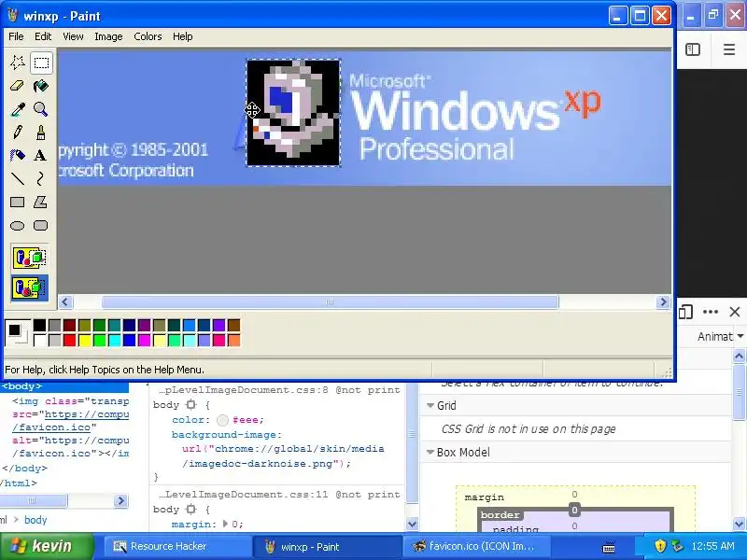
Task: Click the security shield tray icon
Action: pos(660,546)
